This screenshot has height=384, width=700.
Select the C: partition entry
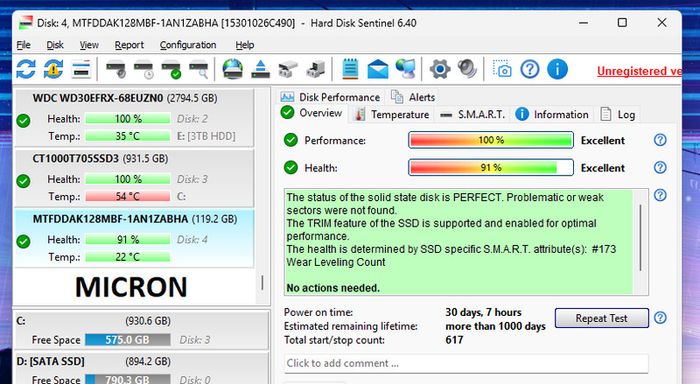pyautogui.click(x=141, y=330)
